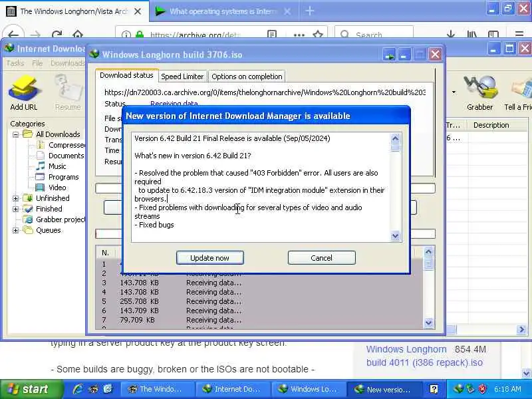532x399 pixels.
Task: Cancel the IDM update dialog
Action: (x=321, y=258)
